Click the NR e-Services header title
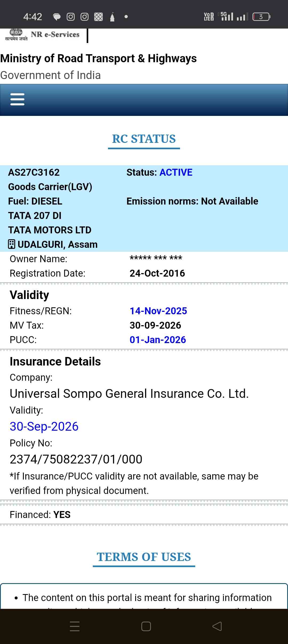Image resolution: width=288 pixels, height=644 pixels. (x=55, y=34)
